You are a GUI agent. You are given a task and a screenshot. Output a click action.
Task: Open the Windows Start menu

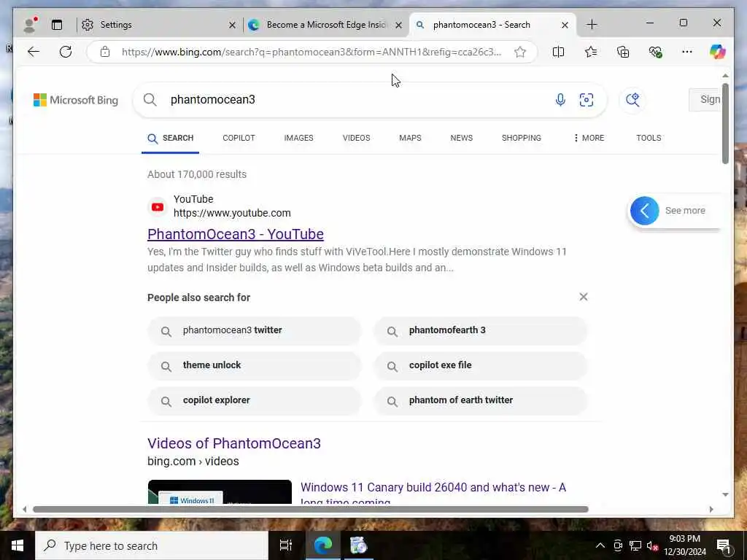[18, 545]
